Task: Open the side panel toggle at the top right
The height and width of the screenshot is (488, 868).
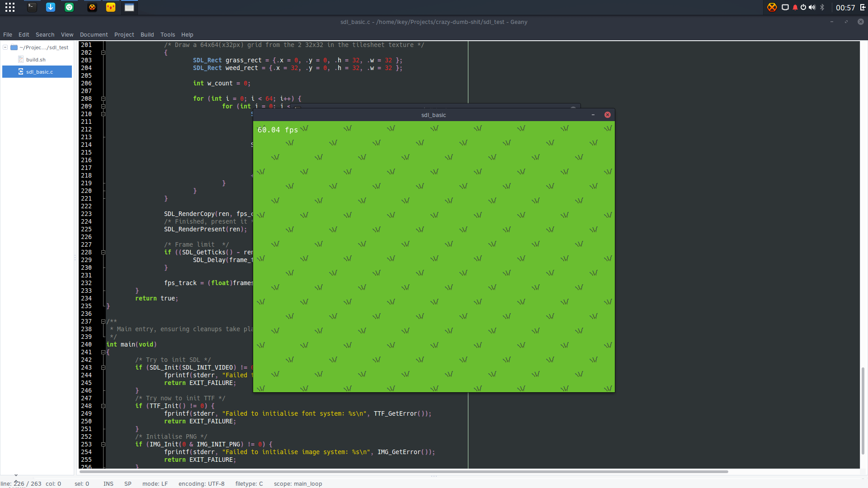Action: pos(863,7)
